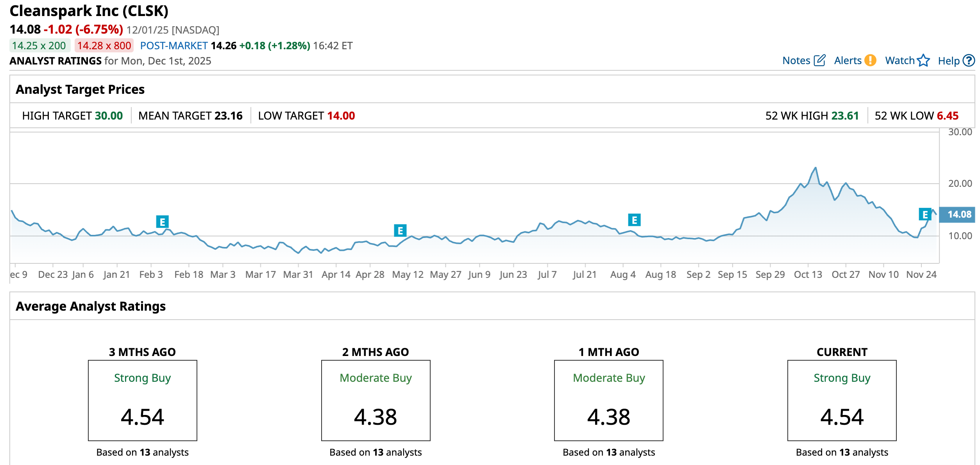
Task: Click the Help question mark icon
Action: tap(969, 61)
